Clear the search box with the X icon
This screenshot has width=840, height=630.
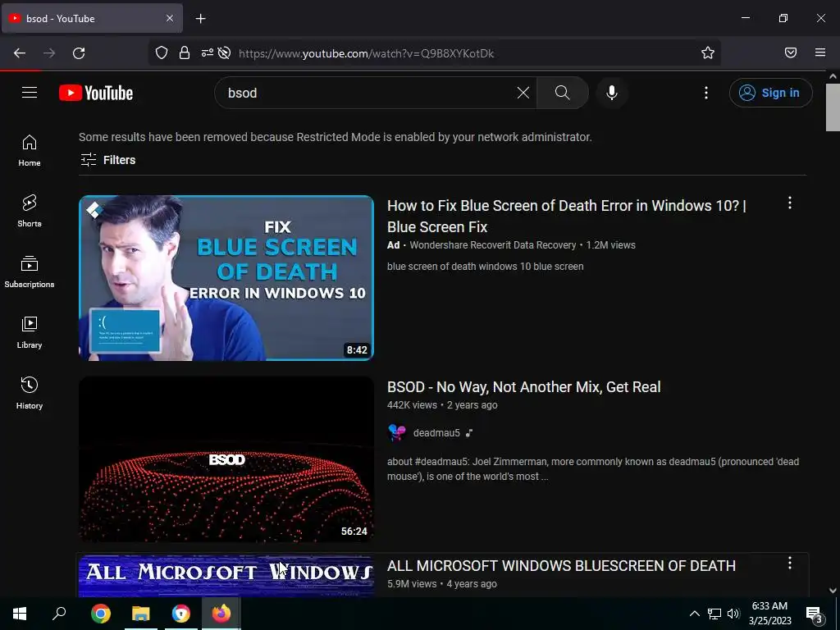(x=523, y=93)
